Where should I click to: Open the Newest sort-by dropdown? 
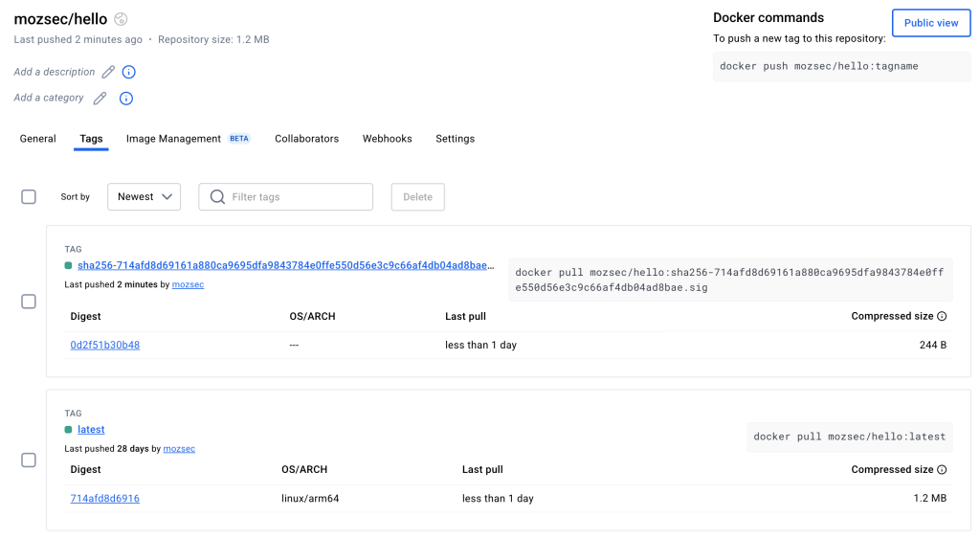[x=144, y=197]
